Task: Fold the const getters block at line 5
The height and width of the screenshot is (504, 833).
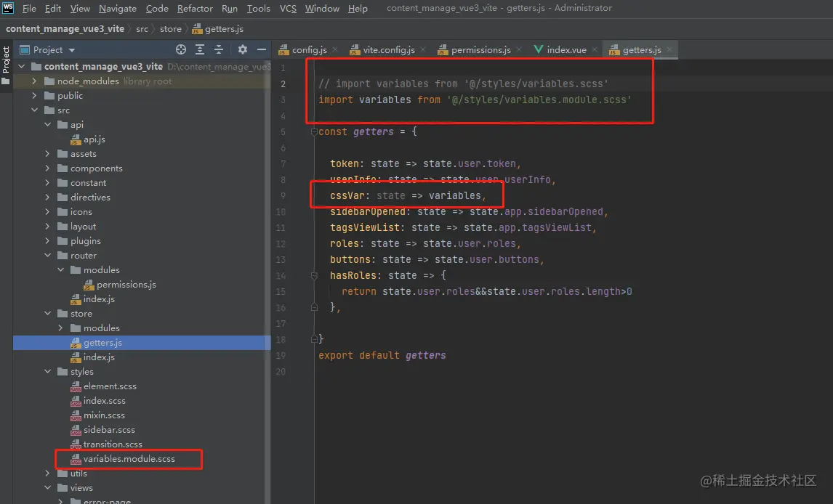Action: (x=314, y=131)
